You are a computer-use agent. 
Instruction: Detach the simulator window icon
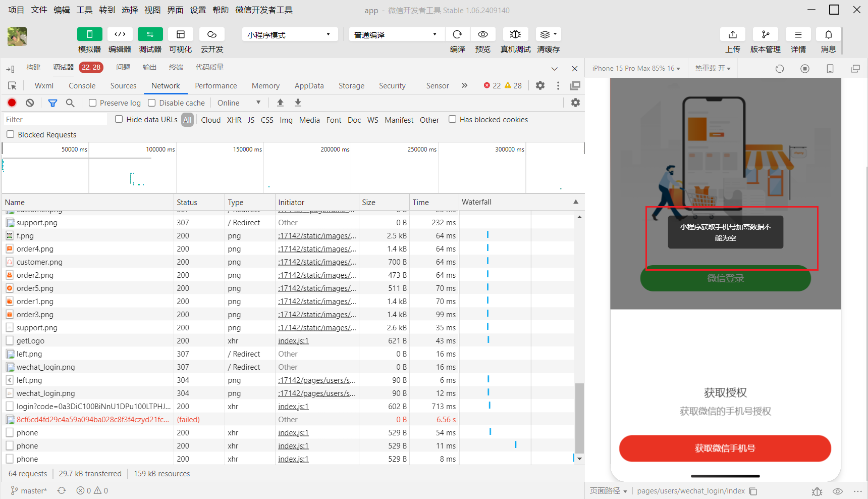coord(855,68)
